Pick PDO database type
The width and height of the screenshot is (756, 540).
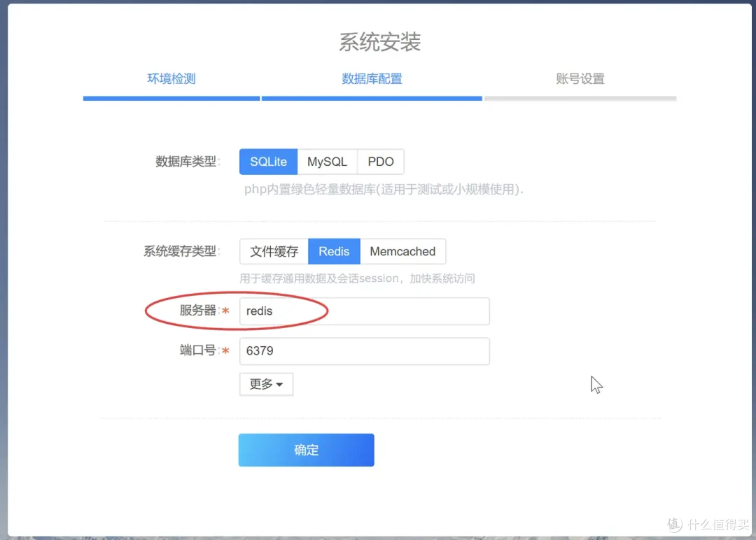(x=380, y=162)
